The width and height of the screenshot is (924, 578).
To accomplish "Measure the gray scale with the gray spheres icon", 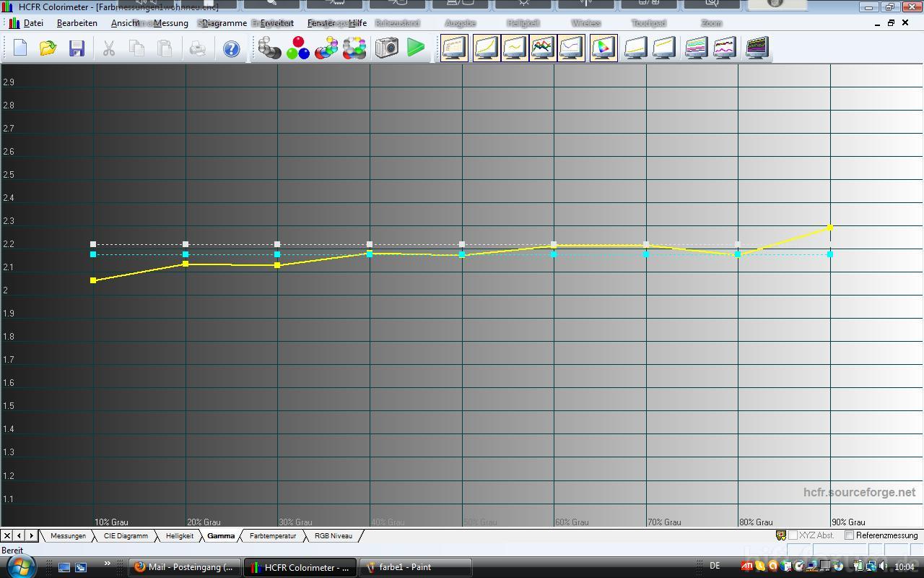I will click(269, 48).
